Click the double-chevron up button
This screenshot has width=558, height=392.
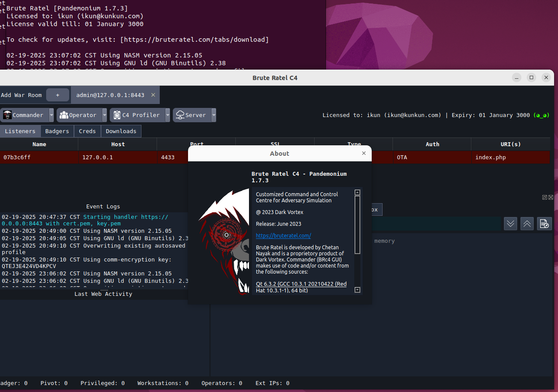pyautogui.click(x=527, y=224)
